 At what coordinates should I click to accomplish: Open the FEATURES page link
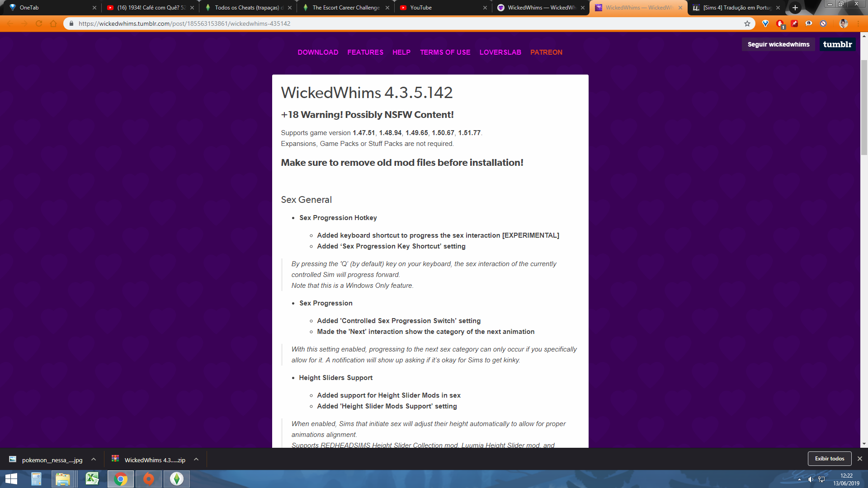pyautogui.click(x=365, y=52)
